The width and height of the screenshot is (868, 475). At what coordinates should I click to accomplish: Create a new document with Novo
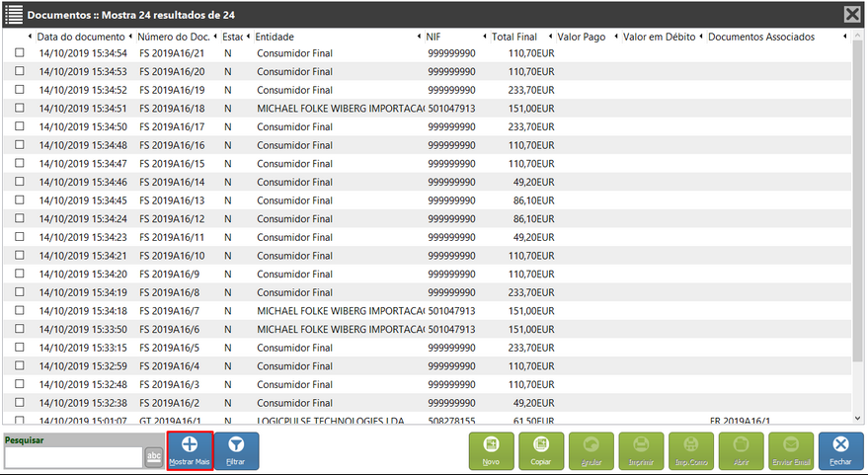click(x=491, y=450)
